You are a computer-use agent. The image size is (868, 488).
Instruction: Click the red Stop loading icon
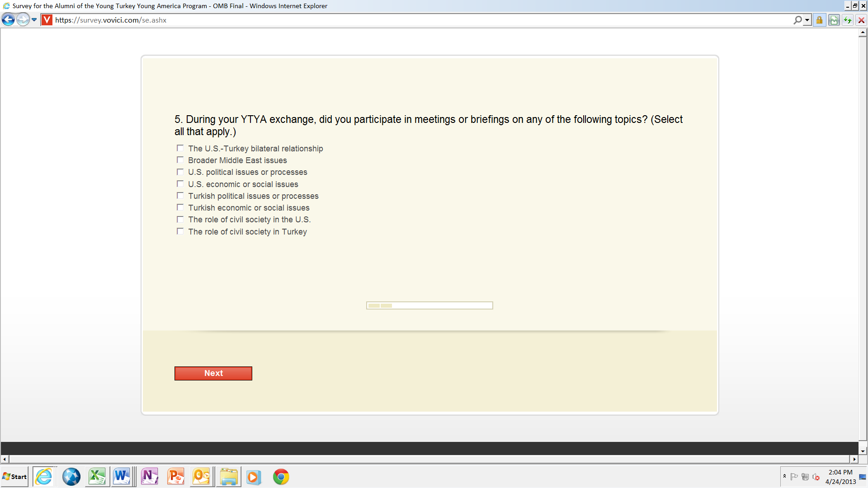(x=861, y=20)
